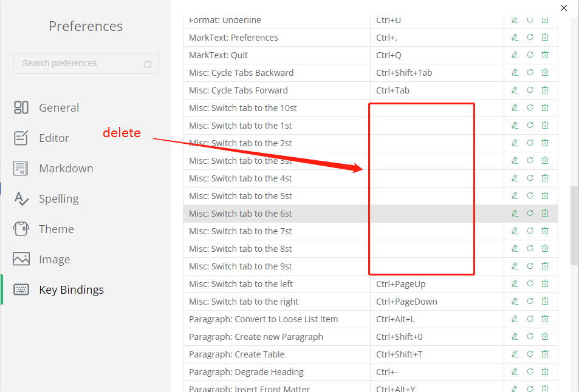Edit the MarkText: Quit keybinding
Image resolution: width=579 pixels, height=392 pixels.
(515, 55)
